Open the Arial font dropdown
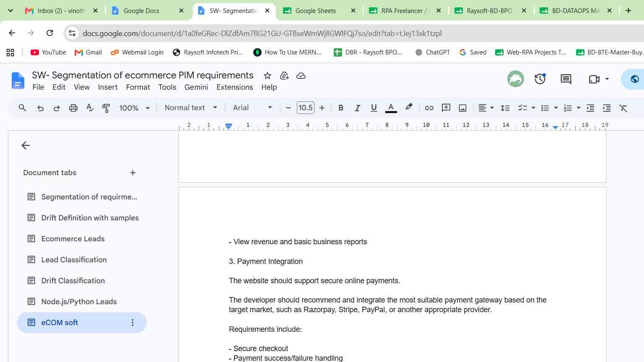The width and height of the screenshot is (644, 362). [x=253, y=108]
